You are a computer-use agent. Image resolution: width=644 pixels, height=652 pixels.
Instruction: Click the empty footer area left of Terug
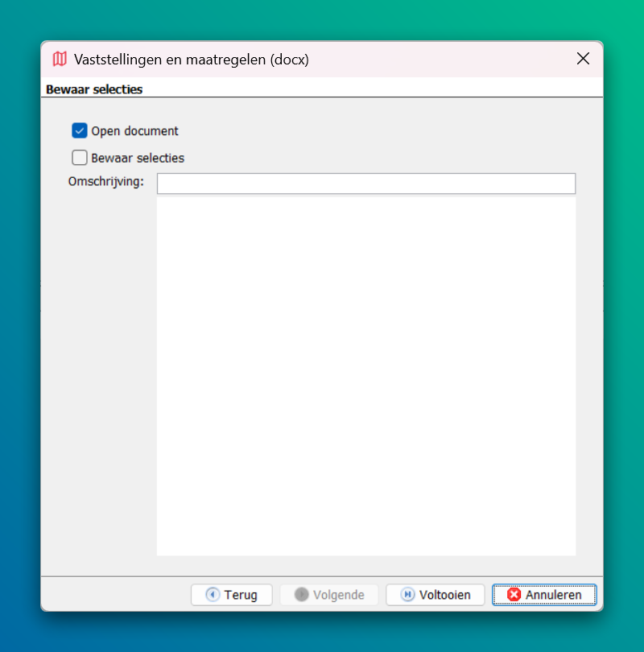pos(113,595)
